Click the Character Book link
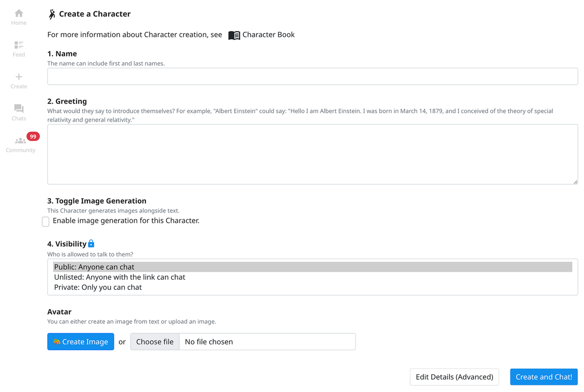This screenshot has height=392, width=584. tap(268, 35)
